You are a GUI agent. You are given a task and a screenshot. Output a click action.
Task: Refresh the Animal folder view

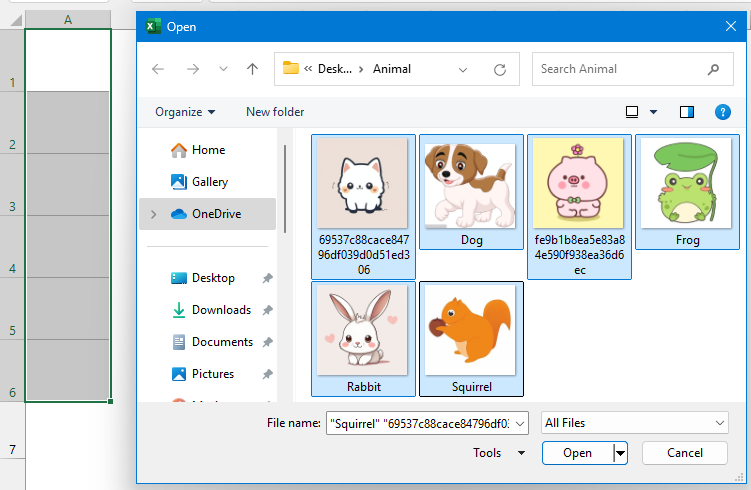click(500, 69)
